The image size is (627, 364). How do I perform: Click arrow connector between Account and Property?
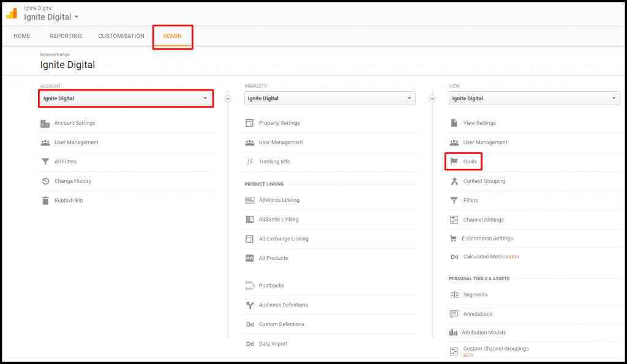(x=228, y=98)
